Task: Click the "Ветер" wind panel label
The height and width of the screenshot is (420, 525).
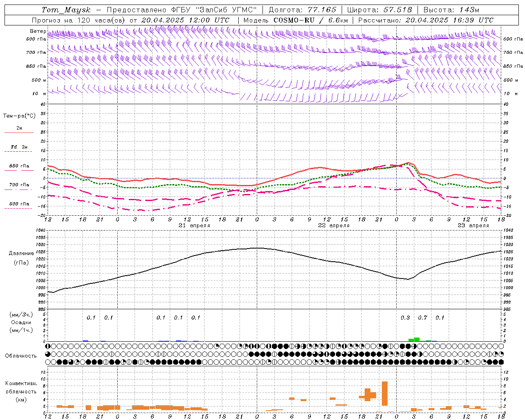Action: (x=38, y=31)
